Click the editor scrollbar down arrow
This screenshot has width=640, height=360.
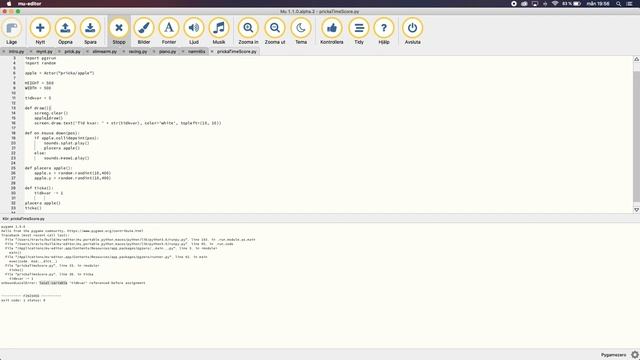click(x=636, y=209)
